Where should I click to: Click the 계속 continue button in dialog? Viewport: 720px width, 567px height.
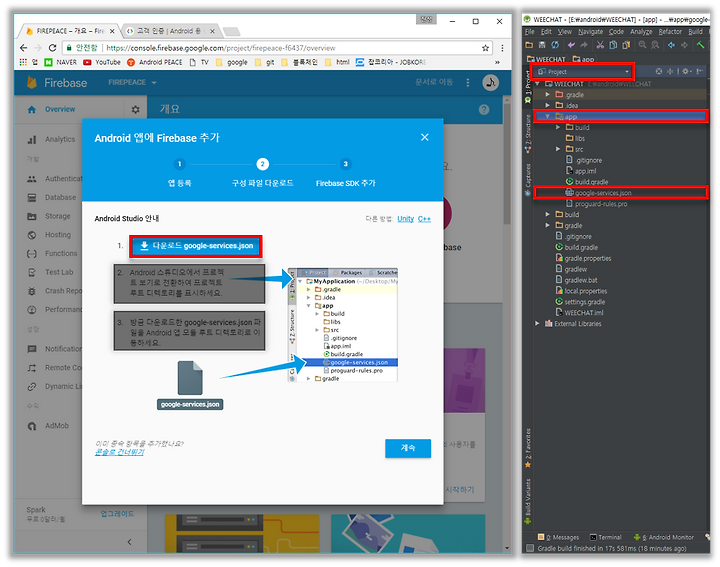tap(408, 448)
